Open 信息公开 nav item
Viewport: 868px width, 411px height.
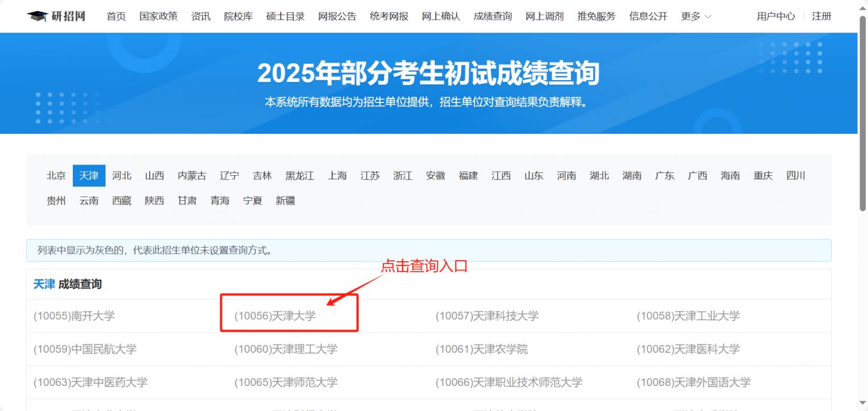648,17
